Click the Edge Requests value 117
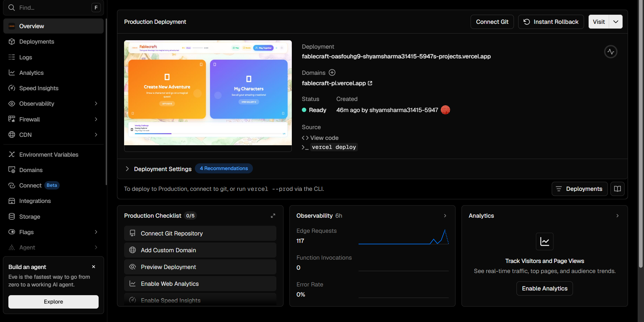The height and width of the screenshot is (322, 644). coord(300,241)
